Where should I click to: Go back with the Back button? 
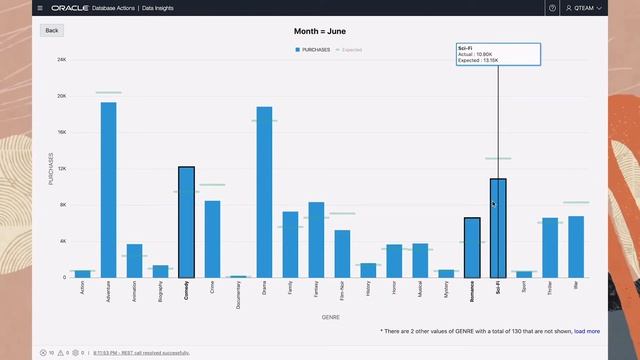click(x=52, y=31)
